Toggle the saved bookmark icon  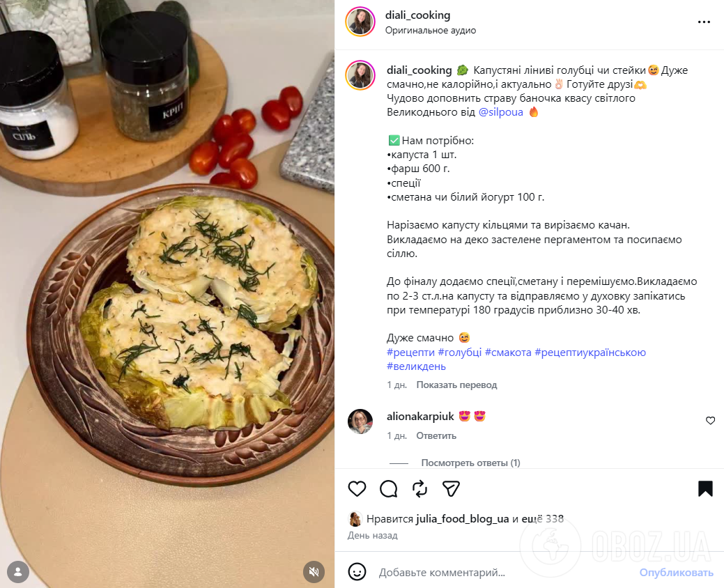coord(705,489)
